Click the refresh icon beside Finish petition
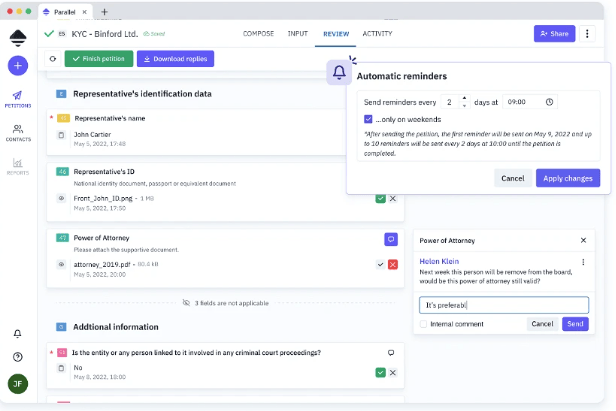The width and height of the screenshot is (616, 411). click(52, 59)
